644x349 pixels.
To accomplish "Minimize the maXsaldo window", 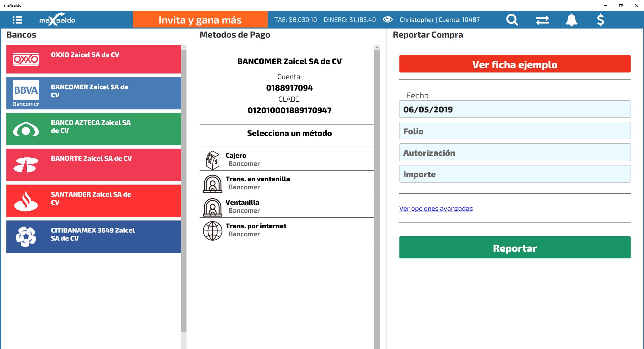I will click(605, 5).
